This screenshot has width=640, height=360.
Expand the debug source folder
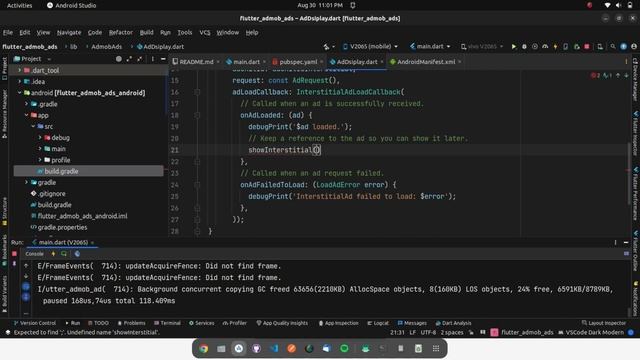(40, 138)
